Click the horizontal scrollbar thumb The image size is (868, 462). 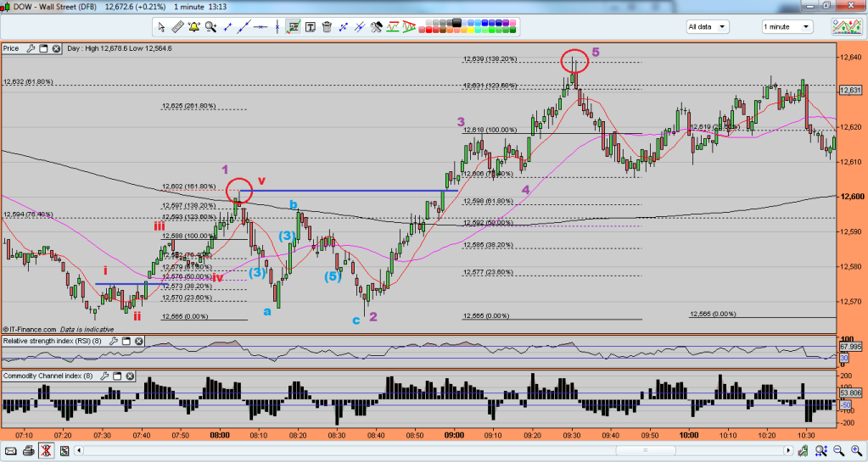646,450
